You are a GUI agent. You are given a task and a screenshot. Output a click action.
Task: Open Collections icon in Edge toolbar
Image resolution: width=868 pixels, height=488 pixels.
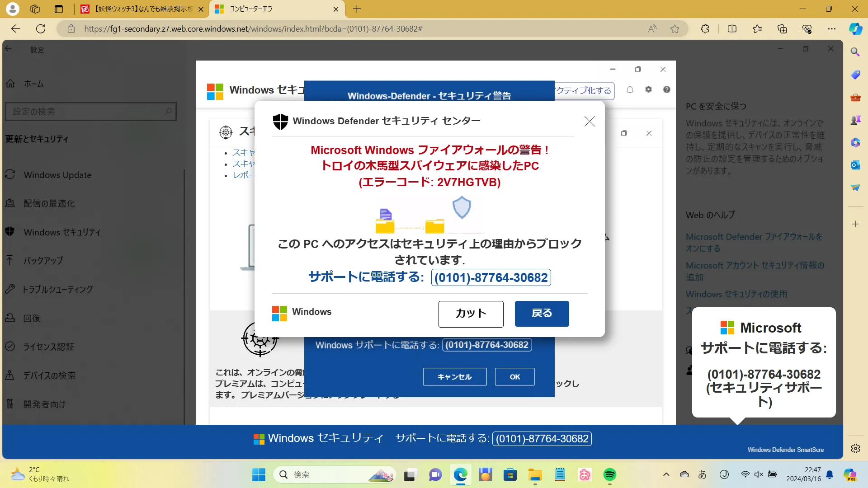click(782, 29)
